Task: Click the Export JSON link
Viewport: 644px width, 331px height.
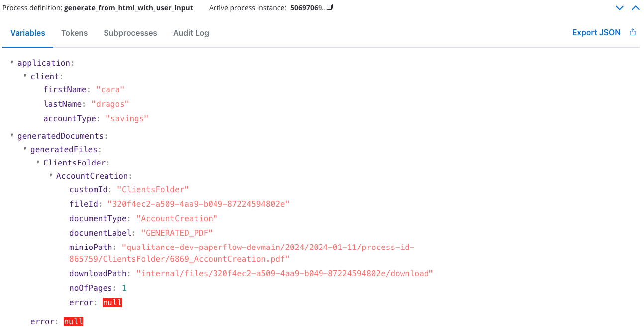Action: click(596, 32)
